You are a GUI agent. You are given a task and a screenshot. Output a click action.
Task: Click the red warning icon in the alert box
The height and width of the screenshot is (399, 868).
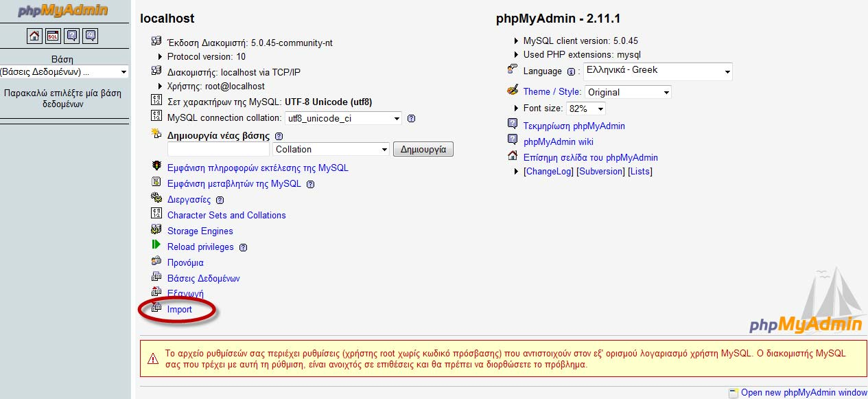click(152, 358)
